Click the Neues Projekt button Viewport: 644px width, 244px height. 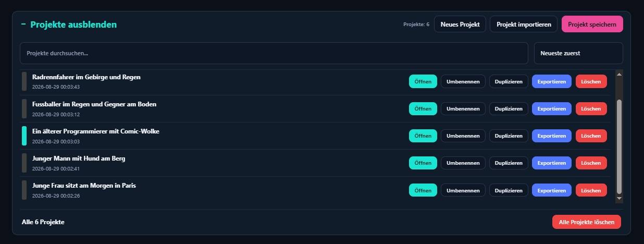[460, 24]
